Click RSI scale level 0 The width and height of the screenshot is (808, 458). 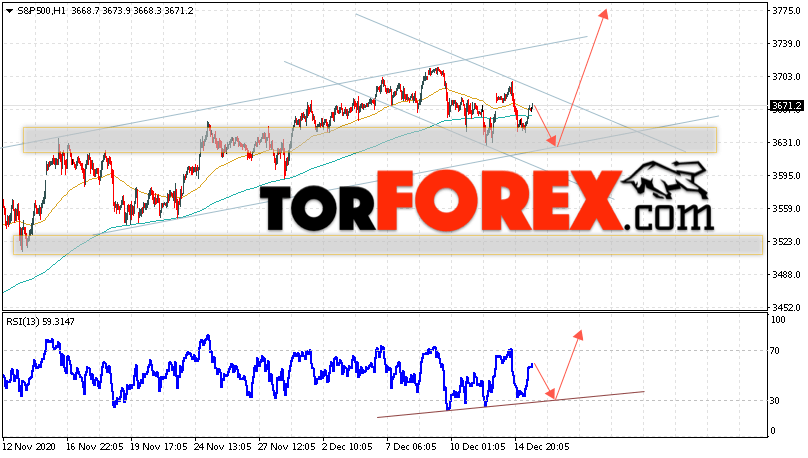[x=772, y=431]
